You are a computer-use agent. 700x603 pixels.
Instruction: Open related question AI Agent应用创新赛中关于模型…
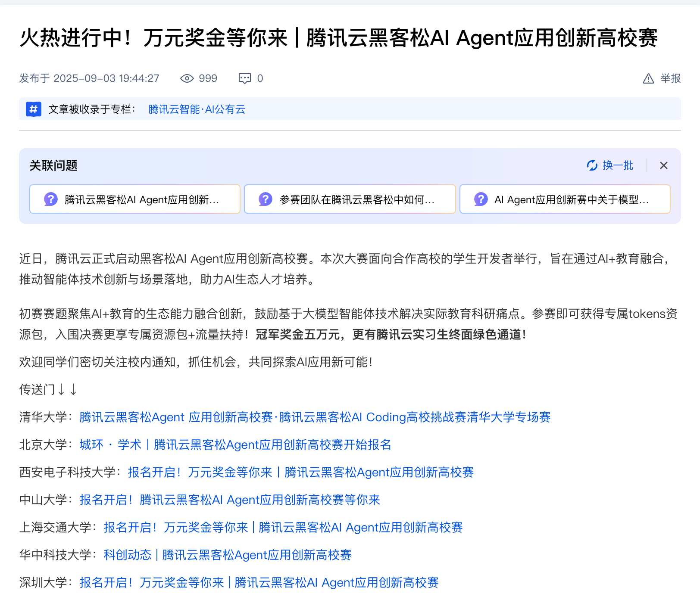click(565, 199)
